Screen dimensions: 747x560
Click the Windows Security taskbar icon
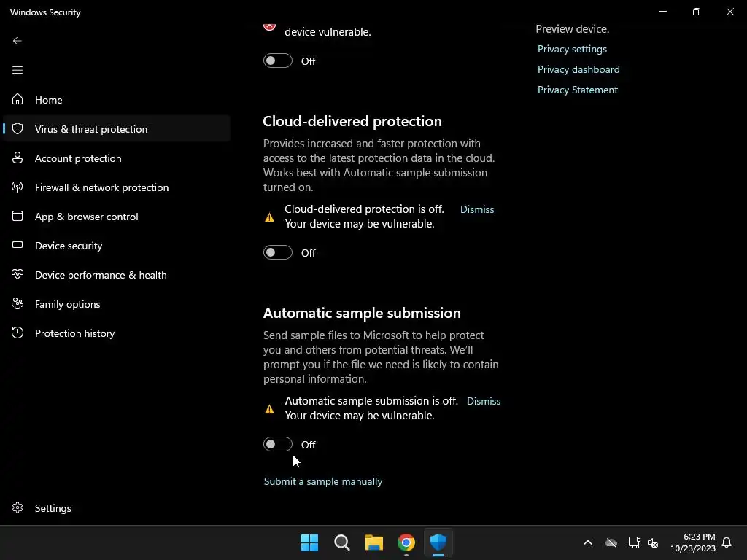[x=438, y=542]
